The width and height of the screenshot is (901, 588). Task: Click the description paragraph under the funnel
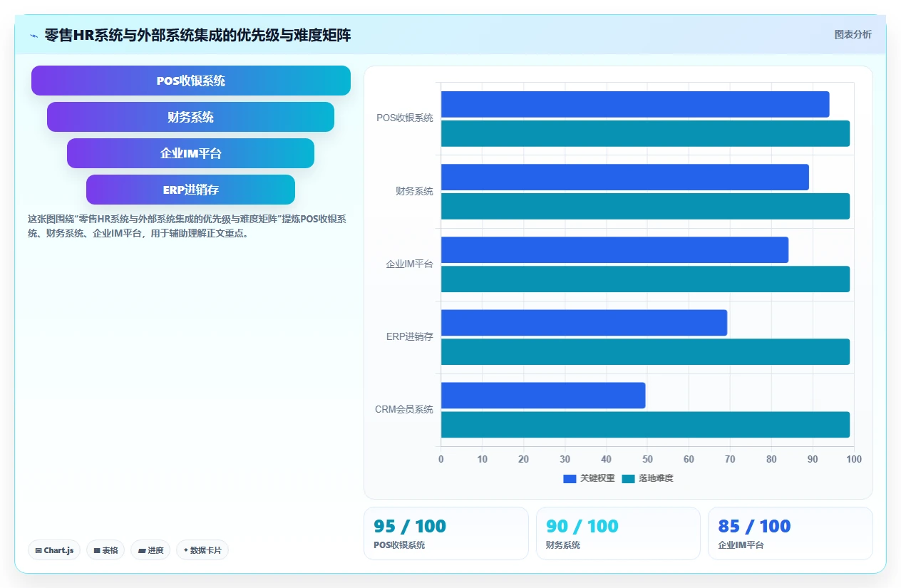click(x=187, y=226)
